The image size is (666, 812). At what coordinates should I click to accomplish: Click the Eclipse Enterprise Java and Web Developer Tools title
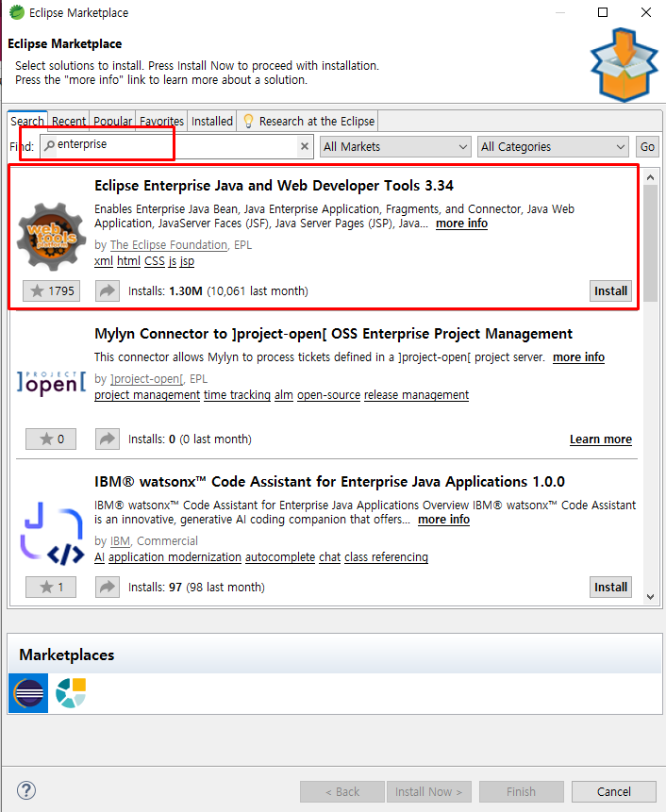click(x=274, y=186)
